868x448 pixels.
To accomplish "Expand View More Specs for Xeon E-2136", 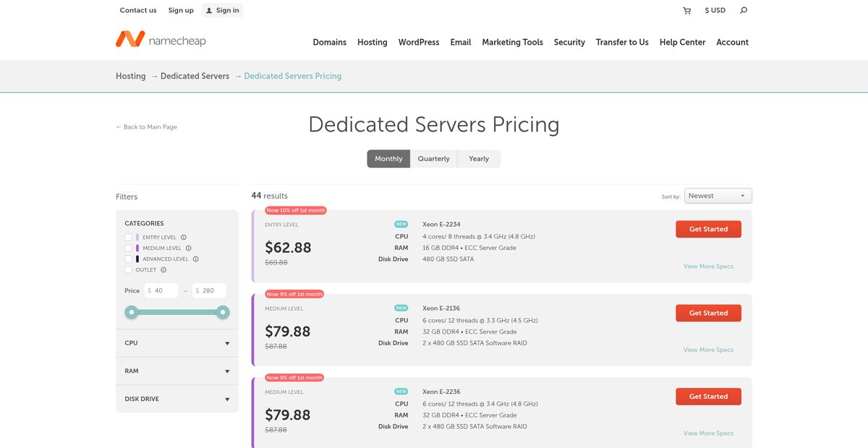I will pyautogui.click(x=708, y=350).
